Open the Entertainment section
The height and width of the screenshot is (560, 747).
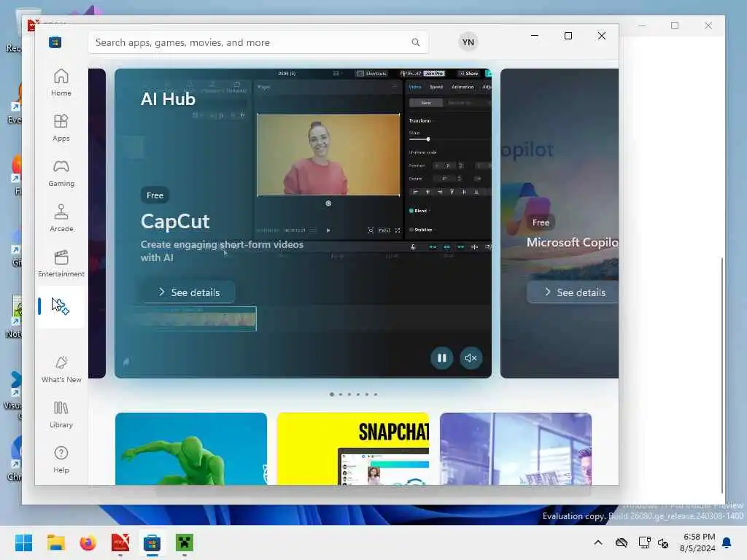coord(61,264)
